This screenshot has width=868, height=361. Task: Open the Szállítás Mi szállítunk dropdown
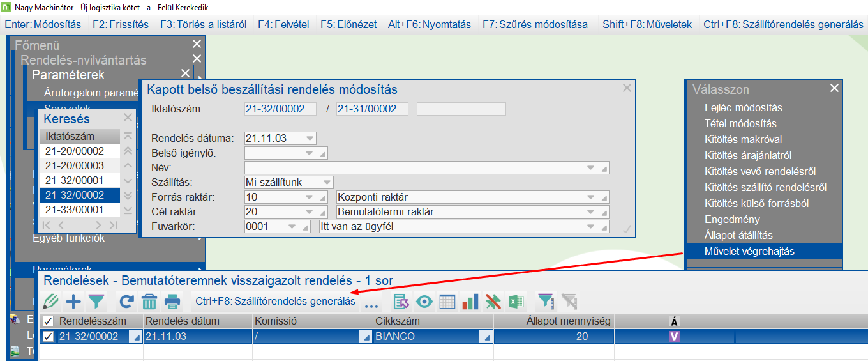[x=327, y=182]
